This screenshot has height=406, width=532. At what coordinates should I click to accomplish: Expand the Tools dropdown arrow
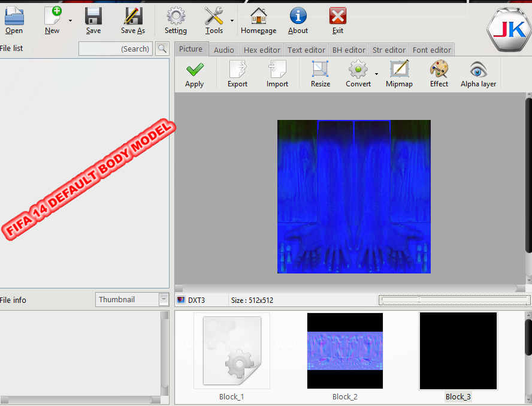click(232, 21)
